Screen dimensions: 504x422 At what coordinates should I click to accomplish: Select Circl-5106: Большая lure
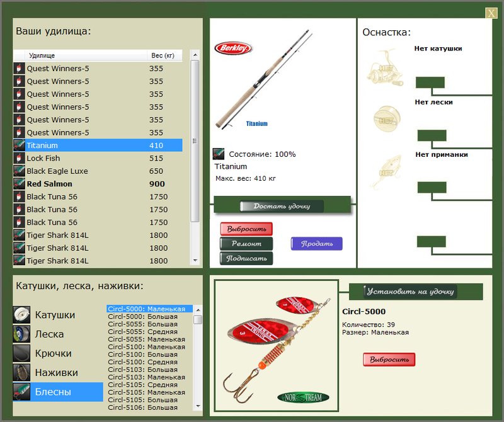click(x=150, y=408)
